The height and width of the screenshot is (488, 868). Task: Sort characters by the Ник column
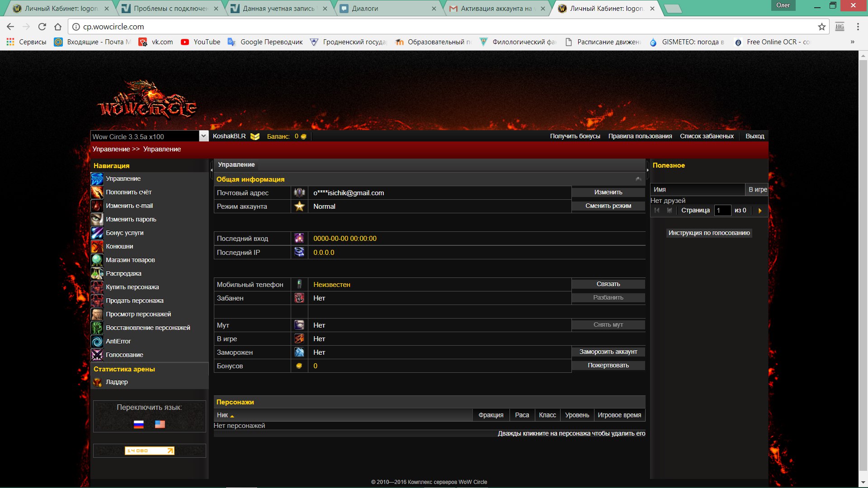[x=222, y=415]
